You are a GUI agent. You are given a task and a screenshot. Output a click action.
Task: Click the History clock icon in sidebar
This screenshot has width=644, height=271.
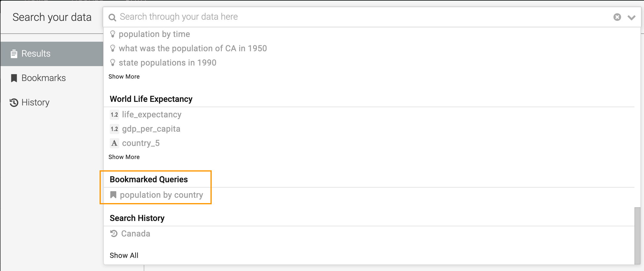(14, 103)
